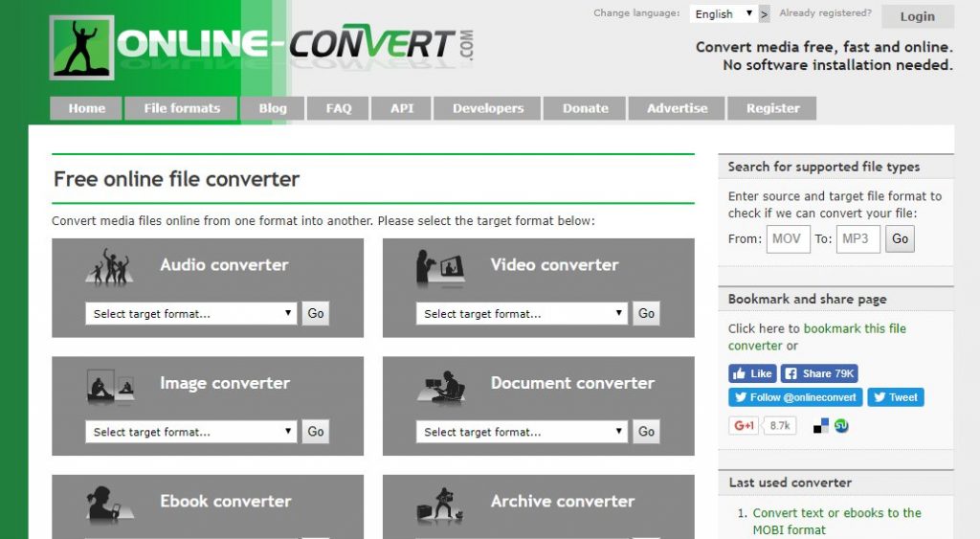Open the File formats tab
Image resolution: width=980 pixels, height=539 pixels.
[182, 108]
